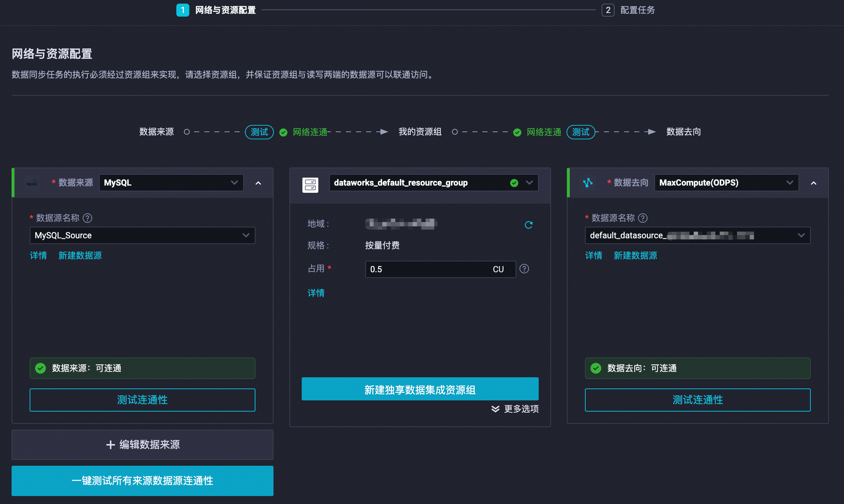Click 新建独享数据集成资源组 button
Screen dimensions: 844x504
coord(420,390)
